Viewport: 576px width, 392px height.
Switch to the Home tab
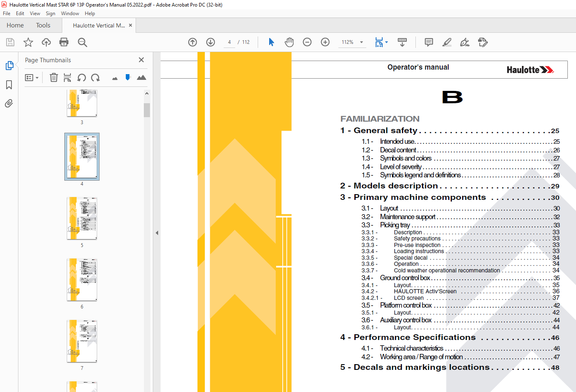15,25
